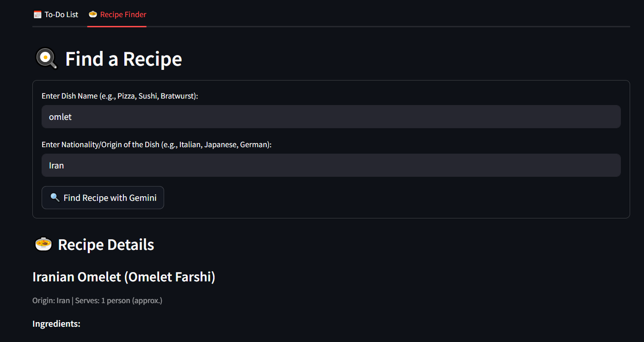Click the Iranian Omelet (Omelet Farshi) title
Image resolution: width=644 pixels, height=342 pixels.
123,277
